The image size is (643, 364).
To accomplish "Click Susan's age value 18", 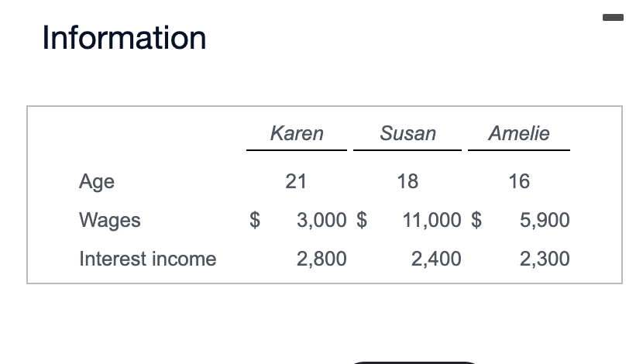I will (407, 181).
